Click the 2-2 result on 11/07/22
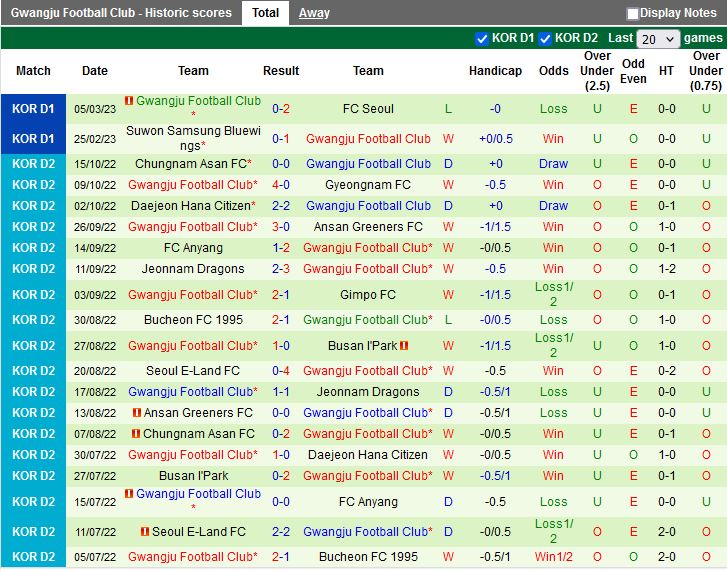Image resolution: width=727 pixels, height=571 pixels. 281,532
